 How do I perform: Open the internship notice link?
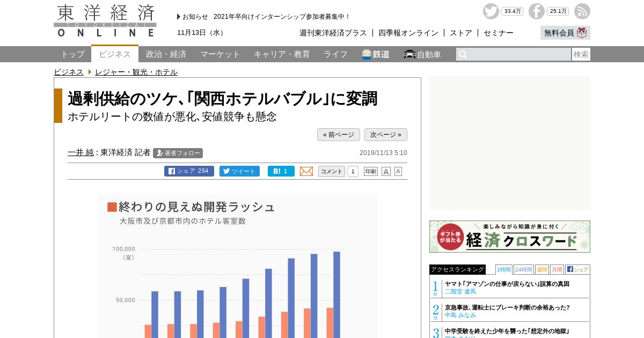(x=282, y=17)
